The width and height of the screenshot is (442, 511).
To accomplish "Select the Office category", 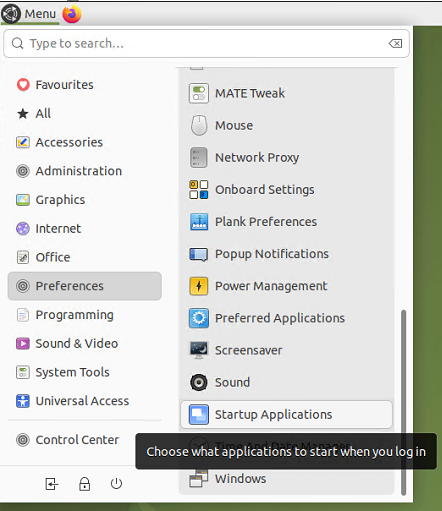I will [x=85, y=257].
